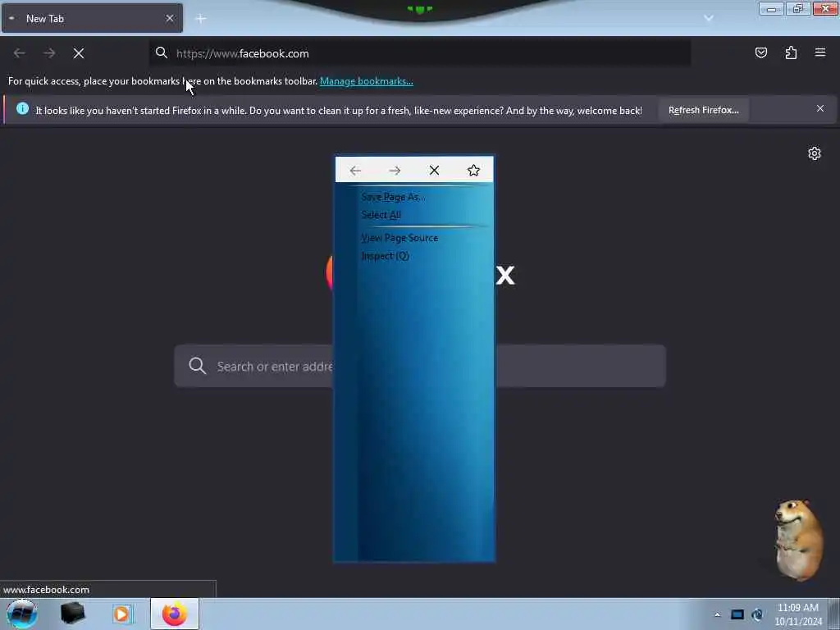This screenshot has height=630, width=840.
Task: Click context menu stop X icon
Action: point(435,171)
